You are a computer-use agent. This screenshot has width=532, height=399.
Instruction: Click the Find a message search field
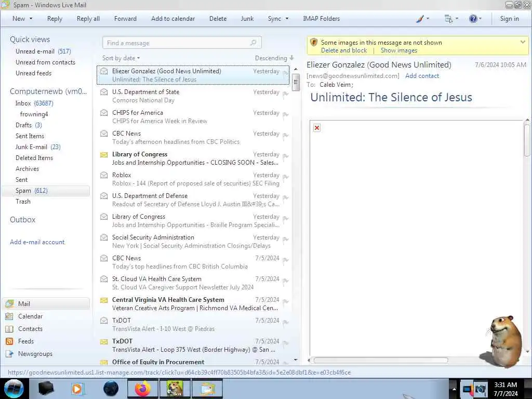pos(182,43)
